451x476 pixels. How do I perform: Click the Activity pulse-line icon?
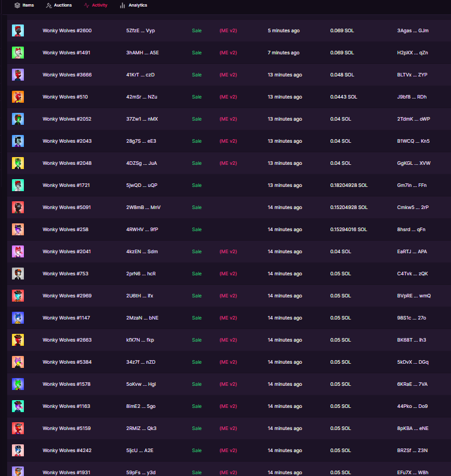(87, 5)
